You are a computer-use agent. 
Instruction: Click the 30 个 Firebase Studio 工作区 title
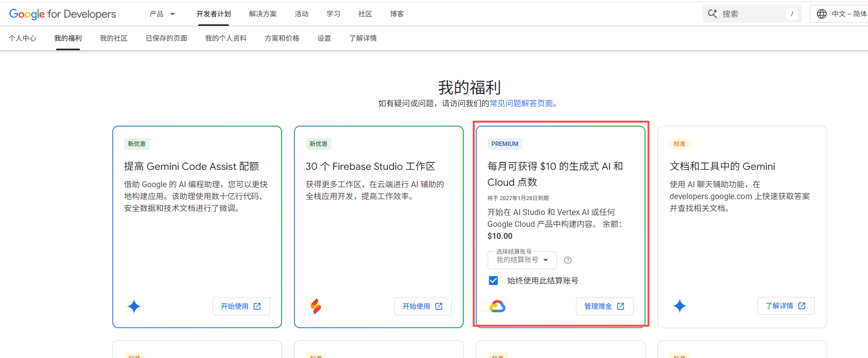point(370,166)
